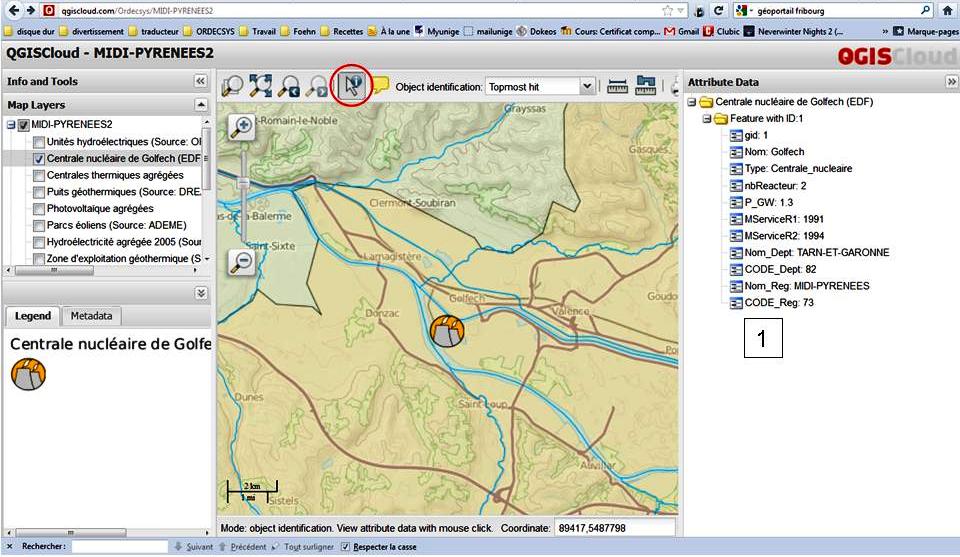
Task: Select the zoom rectangle magnifier tool
Action: click(x=233, y=87)
